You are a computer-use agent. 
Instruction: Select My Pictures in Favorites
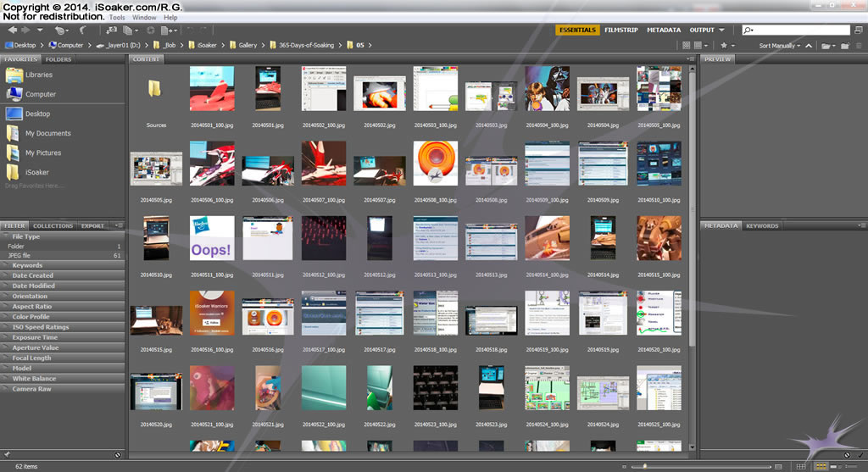pyautogui.click(x=33, y=153)
